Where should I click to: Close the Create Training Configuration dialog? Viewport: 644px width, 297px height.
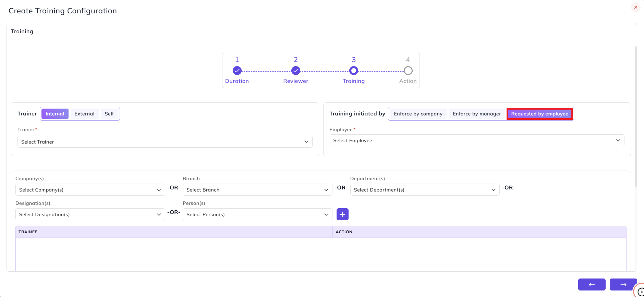pos(635,7)
